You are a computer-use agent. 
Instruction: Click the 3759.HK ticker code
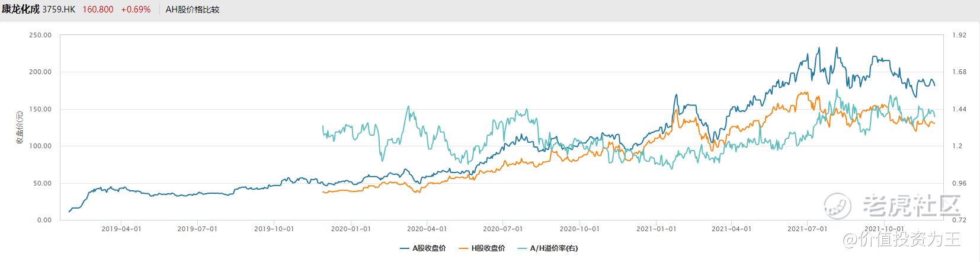pyautogui.click(x=58, y=9)
